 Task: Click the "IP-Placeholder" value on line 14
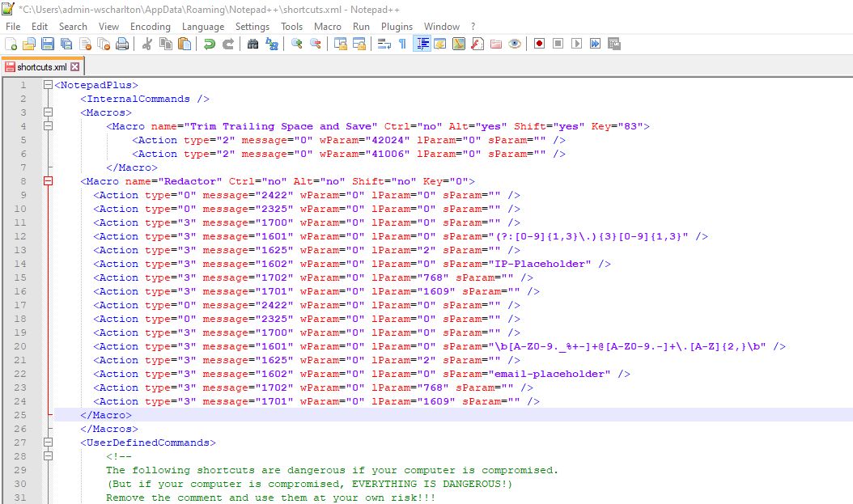tap(540, 264)
